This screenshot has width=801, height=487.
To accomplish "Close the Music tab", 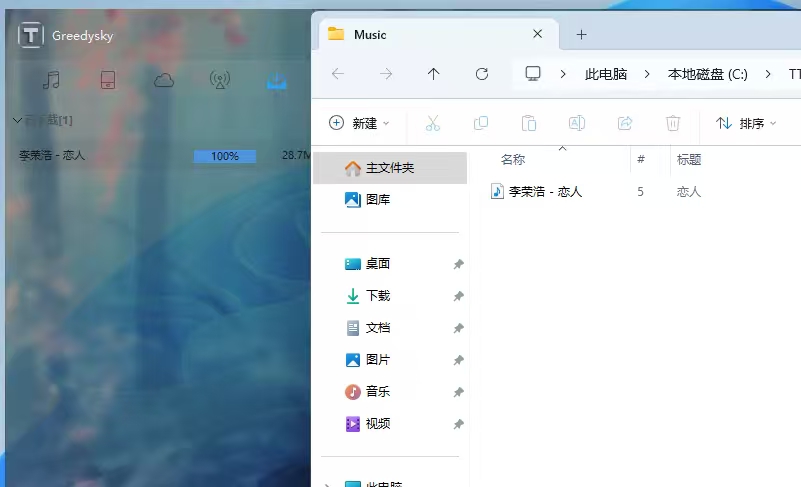I will click(x=537, y=34).
